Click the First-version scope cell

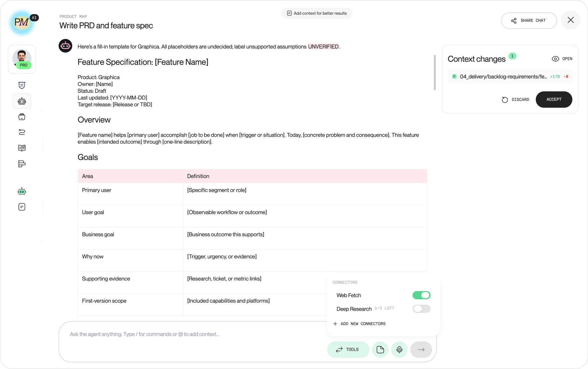(x=130, y=305)
